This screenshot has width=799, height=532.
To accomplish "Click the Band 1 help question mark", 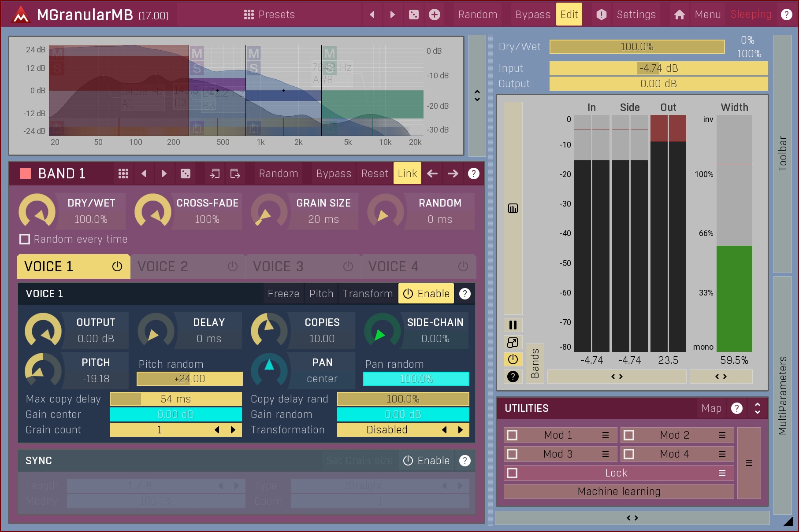I will 473,174.
